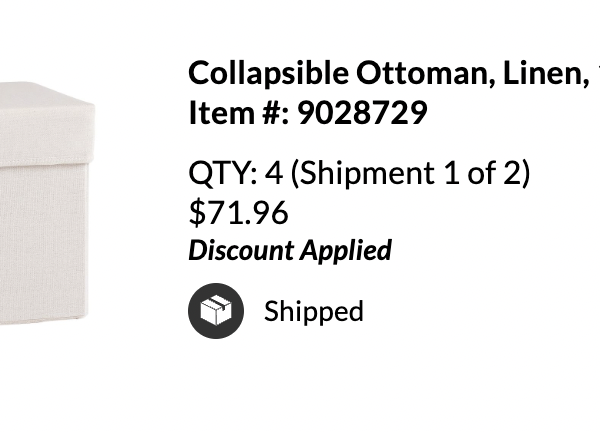This screenshot has height=432, width=600.
Task: Click the QTY: 4 quantity label
Action: click(236, 173)
